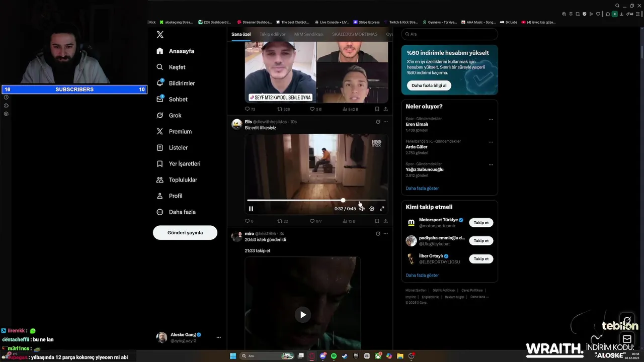Switch to Takip ediliyor tab
This screenshot has width=644, height=362.
point(273,34)
